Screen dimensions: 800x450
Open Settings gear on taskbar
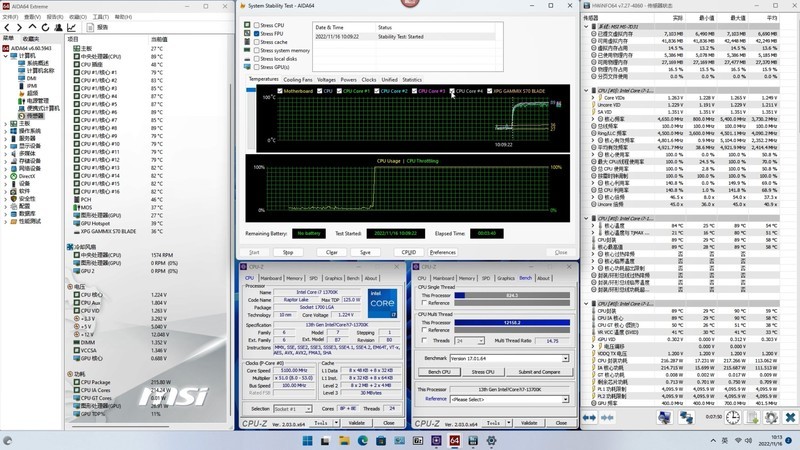[x=491, y=441]
